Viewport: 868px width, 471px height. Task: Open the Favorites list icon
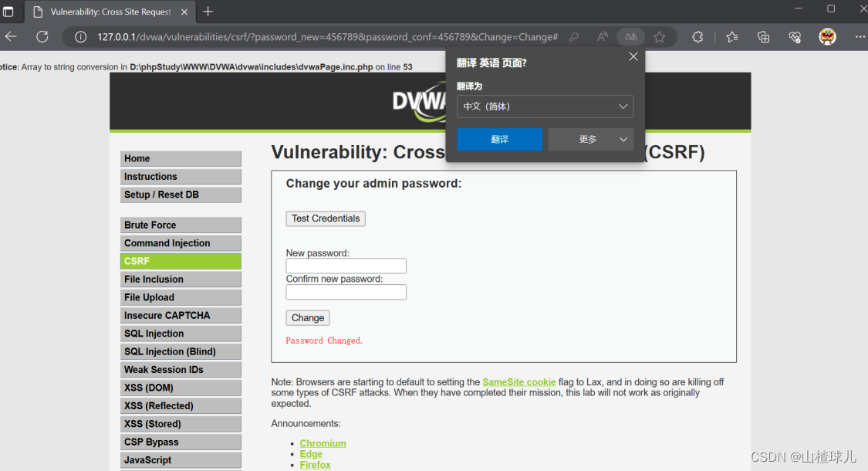pyautogui.click(x=732, y=37)
